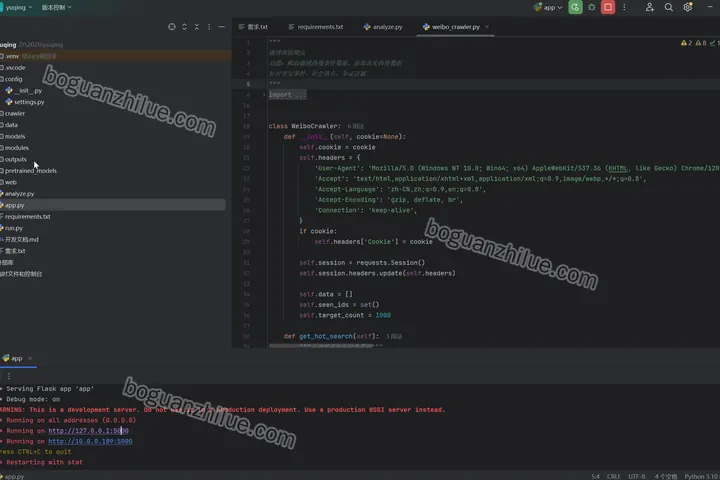Expand all items in project tree
Screen dimensions: 720x480
coord(184,27)
